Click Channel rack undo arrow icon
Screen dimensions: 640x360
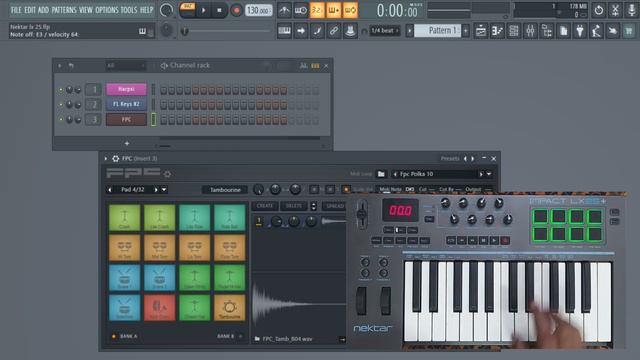71,65
